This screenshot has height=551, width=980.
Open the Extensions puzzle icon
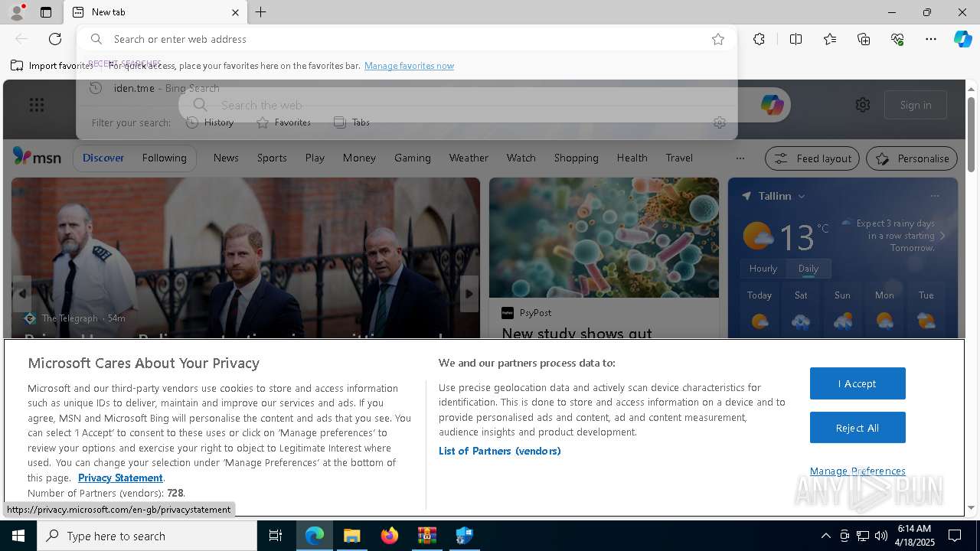[759, 39]
